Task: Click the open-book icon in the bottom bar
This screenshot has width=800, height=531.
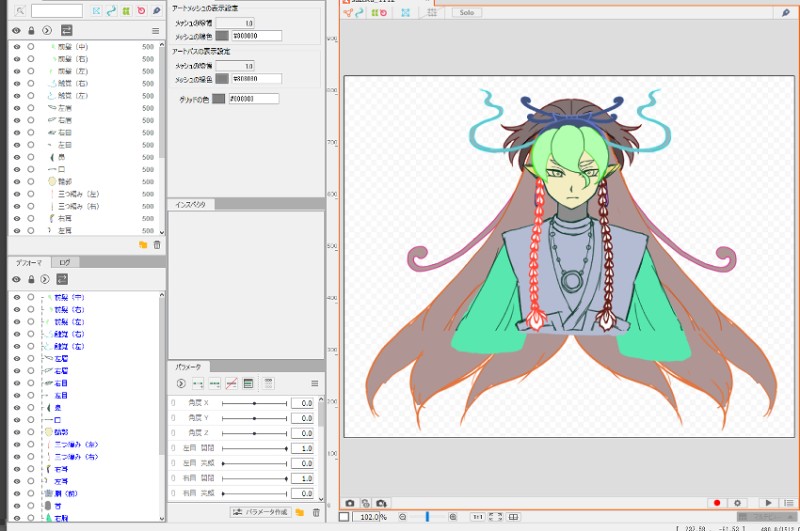Action: point(513,517)
